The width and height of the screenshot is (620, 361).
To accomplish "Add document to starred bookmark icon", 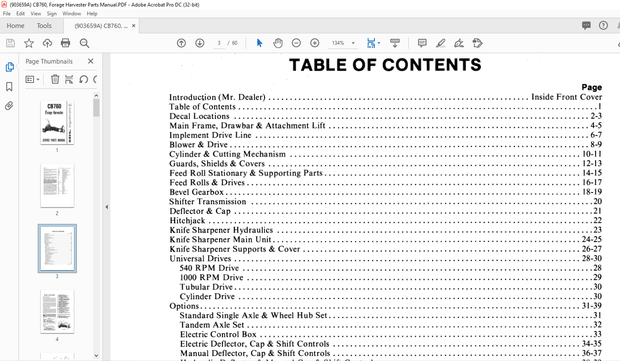I will (x=29, y=43).
